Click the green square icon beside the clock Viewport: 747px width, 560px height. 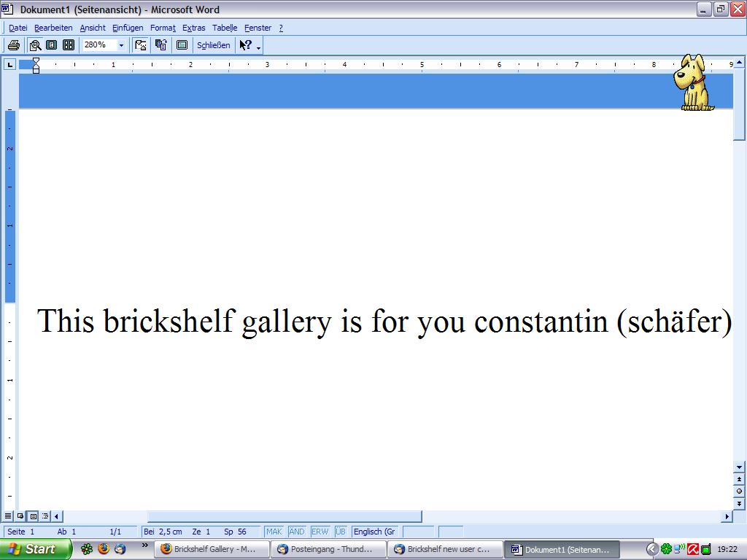coord(706,550)
